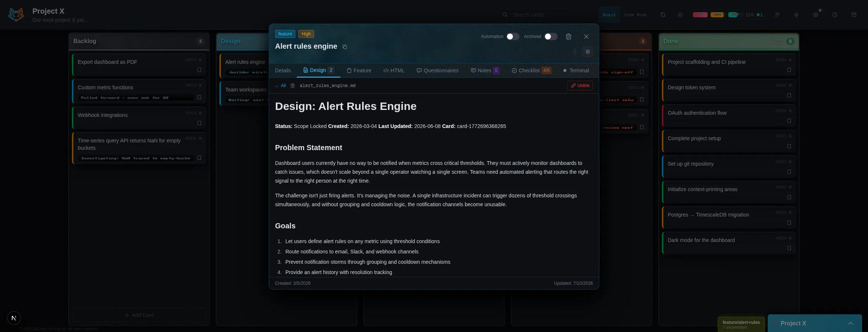Click the green status dot showing 1
This screenshot has height=332, width=868.
(760, 15)
